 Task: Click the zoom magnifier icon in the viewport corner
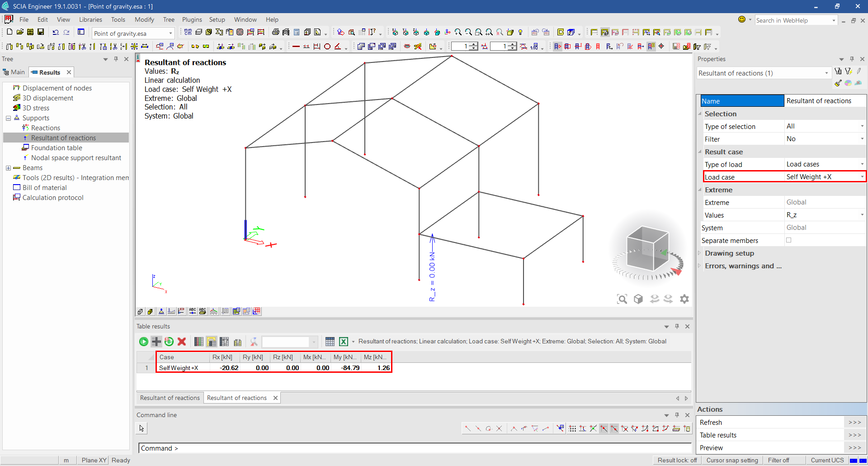[x=622, y=299]
